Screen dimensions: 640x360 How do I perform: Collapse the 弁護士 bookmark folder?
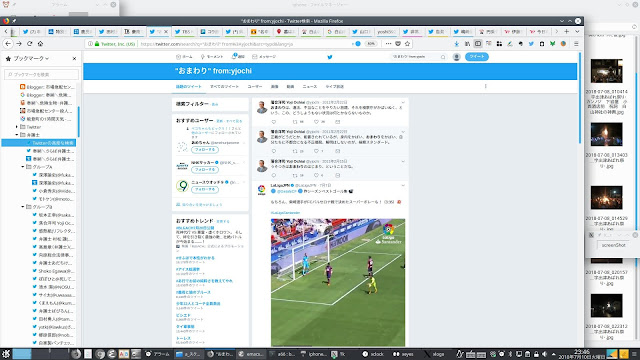(x=17, y=135)
